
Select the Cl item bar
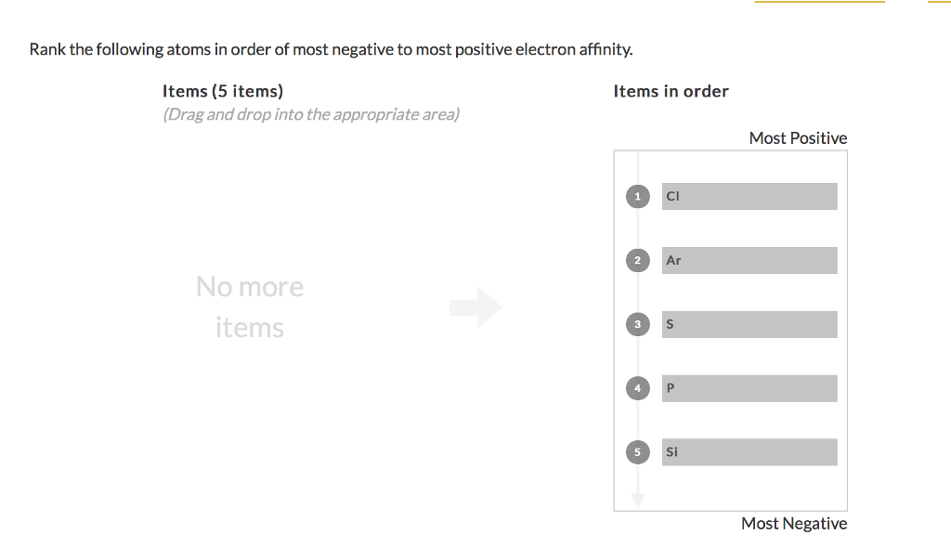pos(749,196)
